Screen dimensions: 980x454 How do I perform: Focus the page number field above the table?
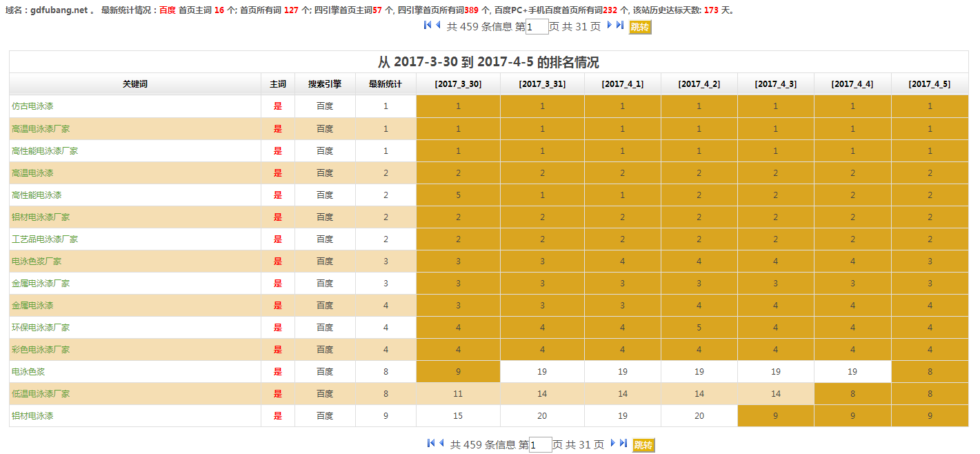click(x=537, y=27)
